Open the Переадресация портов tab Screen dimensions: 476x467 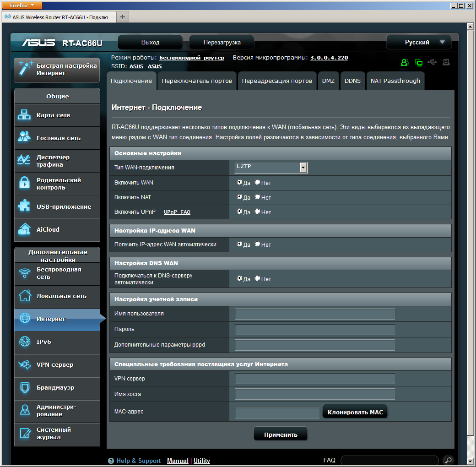pyautogui.click(x=277, y=81)
